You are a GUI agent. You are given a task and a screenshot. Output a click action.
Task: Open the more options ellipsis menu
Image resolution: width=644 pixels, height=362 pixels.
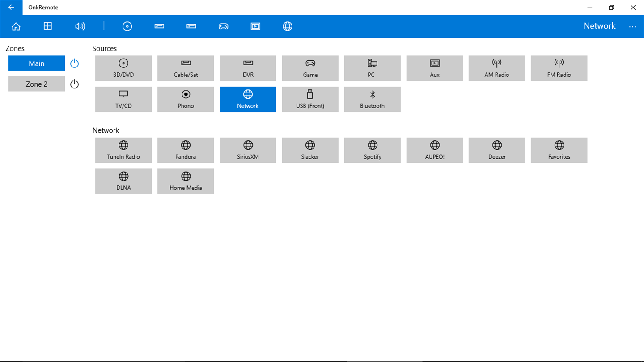click(x=632, y=26)
